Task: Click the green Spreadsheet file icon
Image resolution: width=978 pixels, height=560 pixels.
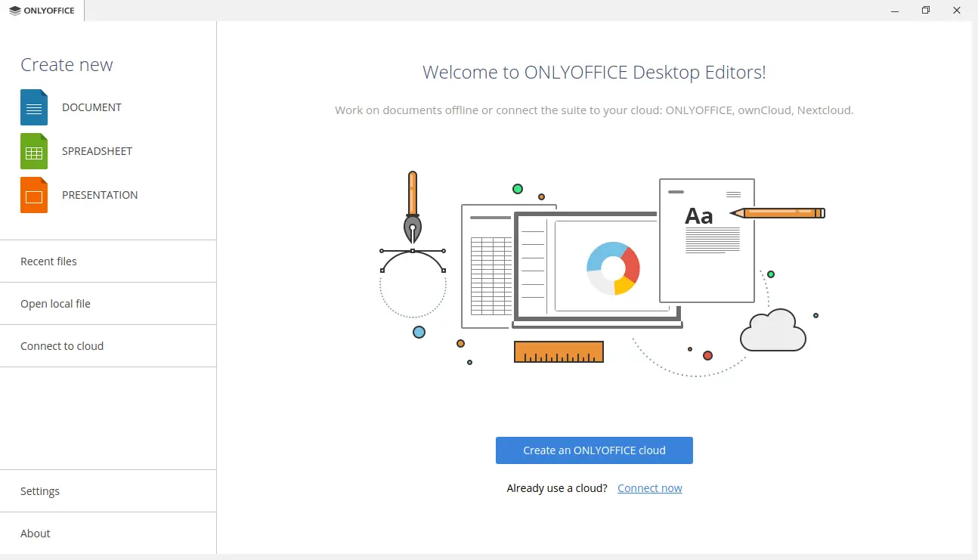Action: click(34, 151)
